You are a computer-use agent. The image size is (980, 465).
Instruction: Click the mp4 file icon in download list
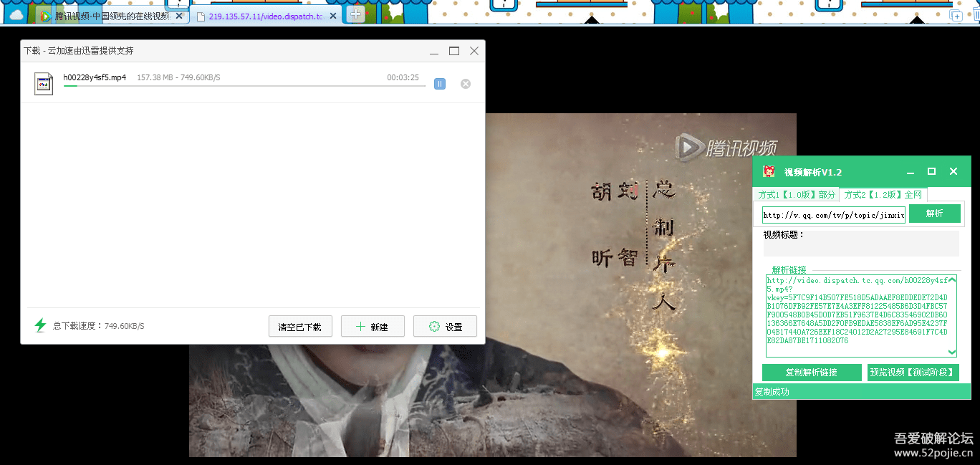(44, 83)
